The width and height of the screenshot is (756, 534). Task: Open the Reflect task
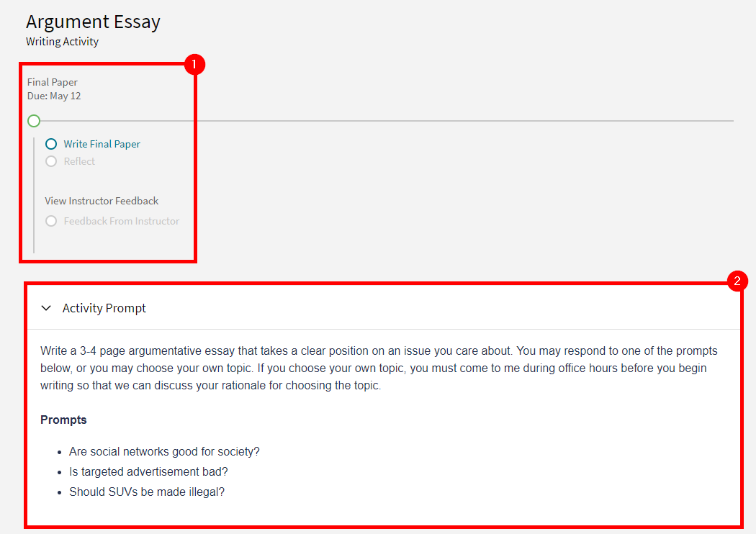79,161
